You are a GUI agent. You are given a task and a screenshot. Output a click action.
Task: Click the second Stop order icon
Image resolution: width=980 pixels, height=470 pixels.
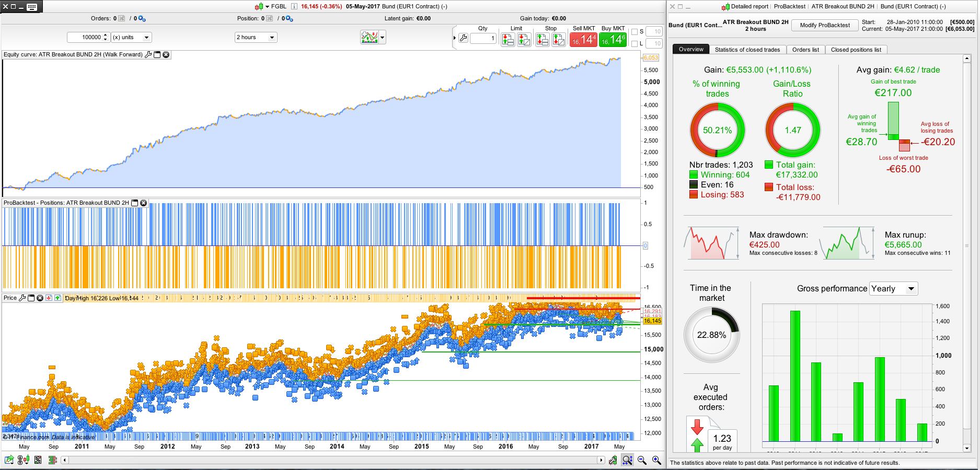tap(558, 39)
